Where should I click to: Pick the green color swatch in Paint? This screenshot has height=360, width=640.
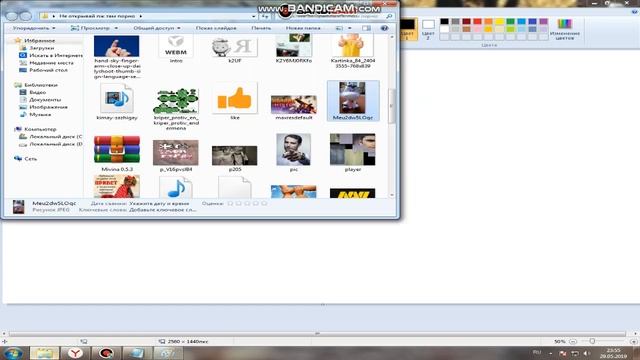click(511, 21)
